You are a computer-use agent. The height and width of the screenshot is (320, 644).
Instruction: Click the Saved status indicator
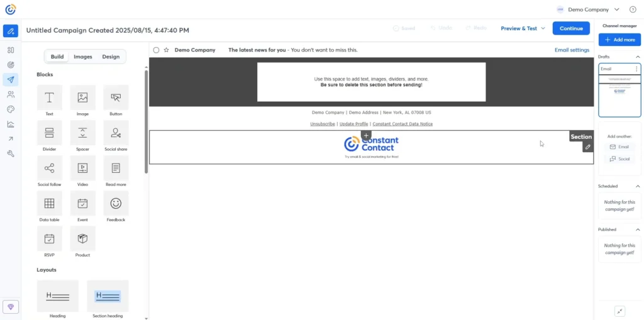pos(404,28)
